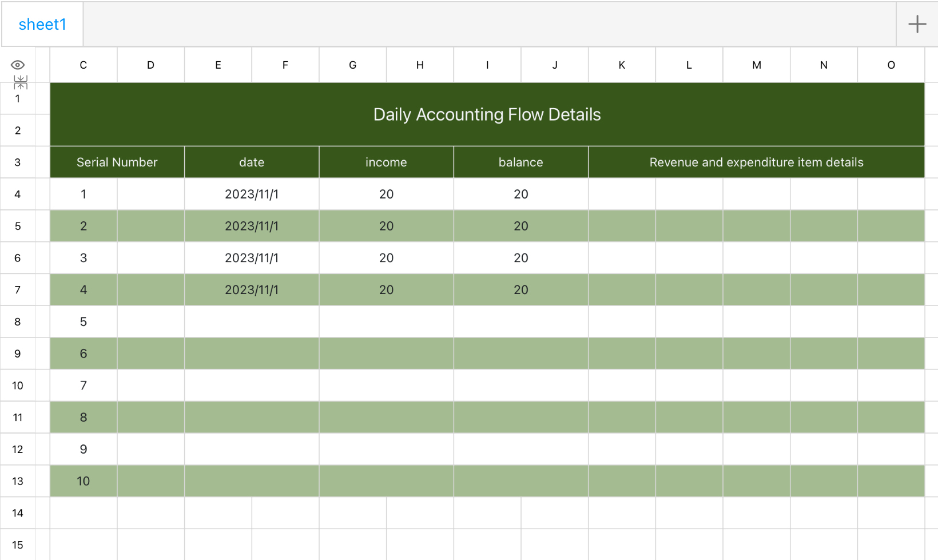Select the 2023/11/1 date in row 6
Image resolution: width=938 pixels, height=560 pixels.
252,258
